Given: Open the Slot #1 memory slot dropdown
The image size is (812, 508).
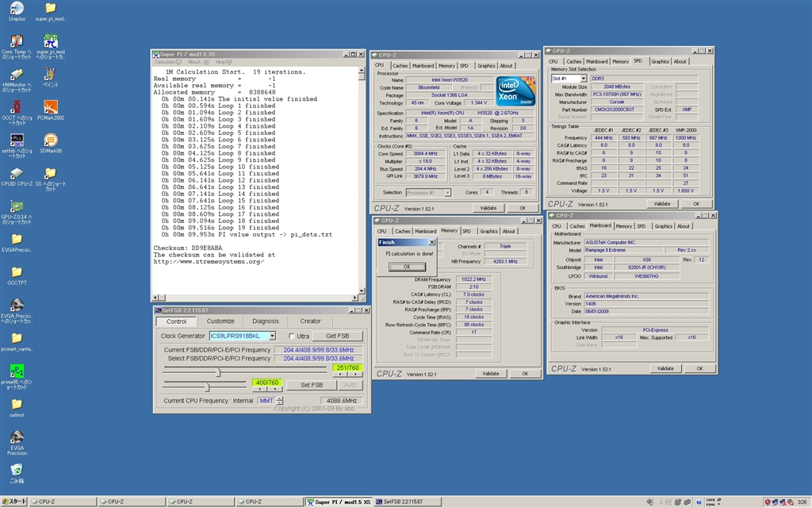Looking at the screenshot, I should pyautogui.click(x=583, y=79).
